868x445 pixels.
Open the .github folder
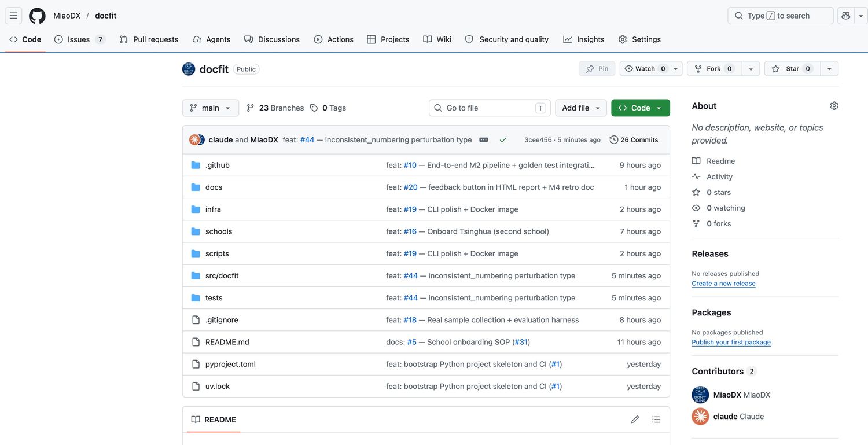point(218,166)
